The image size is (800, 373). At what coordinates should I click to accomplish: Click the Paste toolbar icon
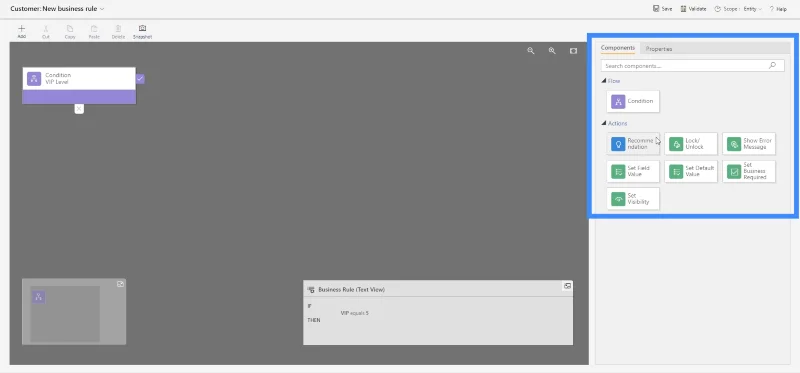[94, 32]
